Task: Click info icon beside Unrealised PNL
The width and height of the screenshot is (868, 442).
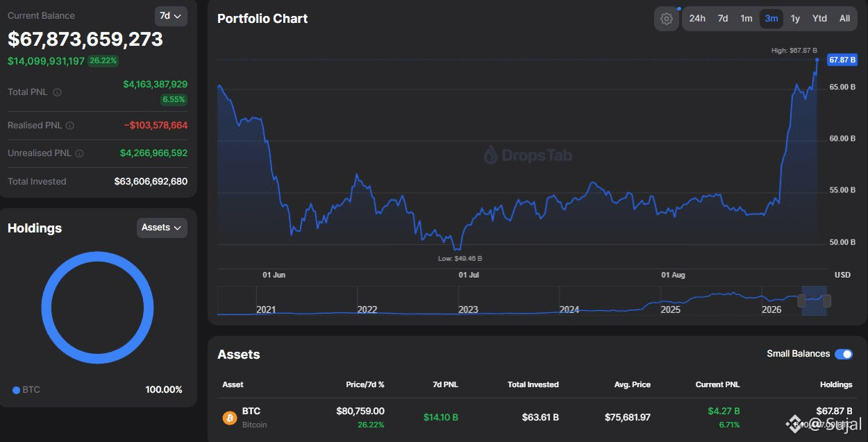Action: click(79, 153)
